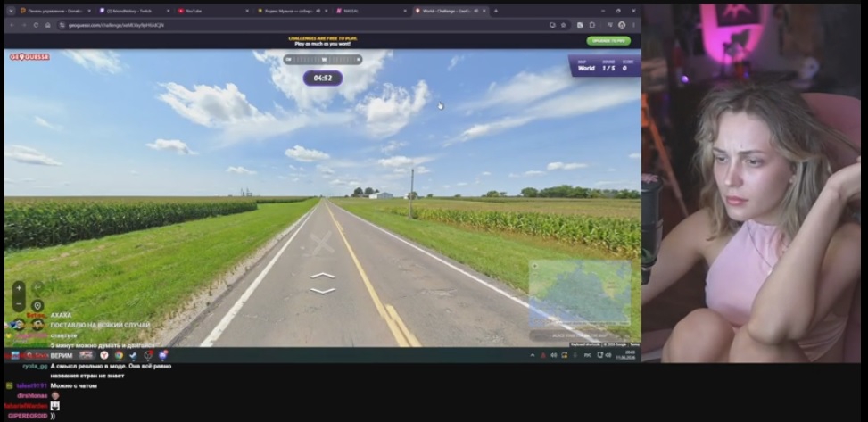Click the Challenges are free to play banner
This screenshot has width=868, height=422.
[323, 41]
